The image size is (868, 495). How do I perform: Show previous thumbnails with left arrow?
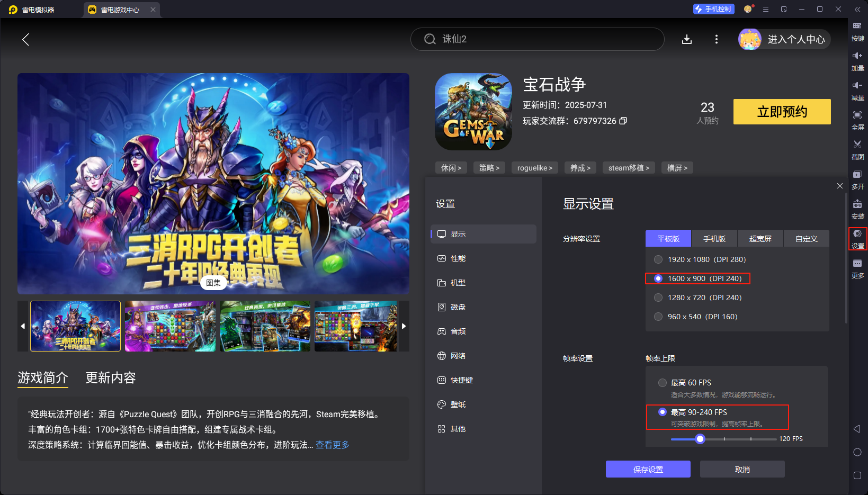tap(23, 326)
